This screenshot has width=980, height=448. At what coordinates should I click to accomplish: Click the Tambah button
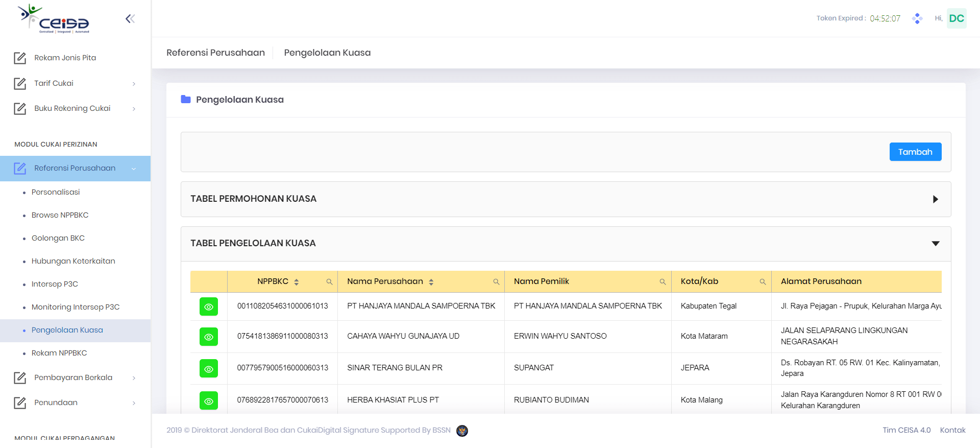pyautogui.click(x=915, y=152)
